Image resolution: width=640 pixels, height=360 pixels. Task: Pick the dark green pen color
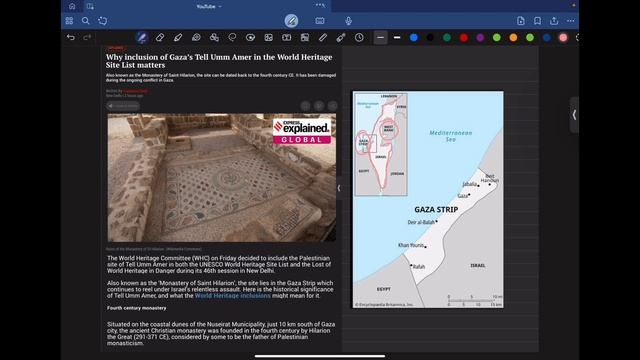(x=447, y=38)
